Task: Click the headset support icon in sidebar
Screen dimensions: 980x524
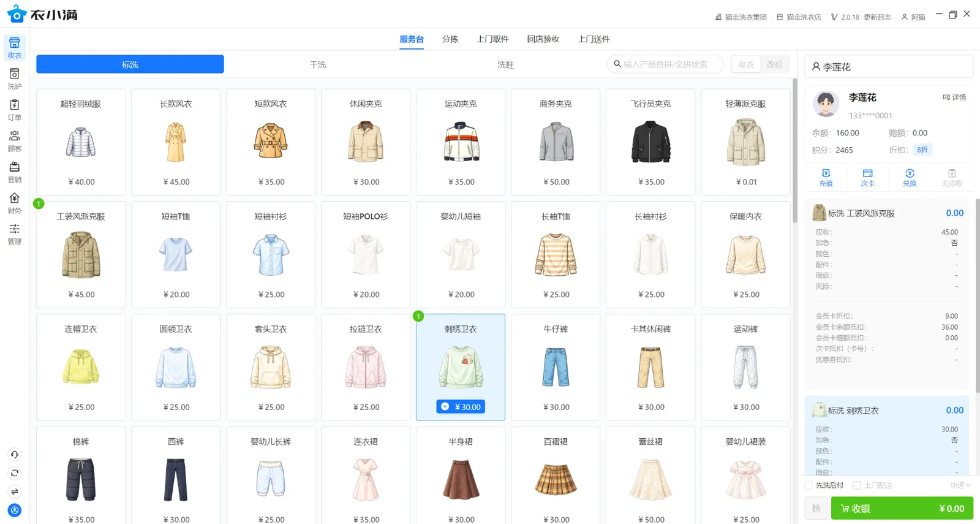Action: point(15,454)
